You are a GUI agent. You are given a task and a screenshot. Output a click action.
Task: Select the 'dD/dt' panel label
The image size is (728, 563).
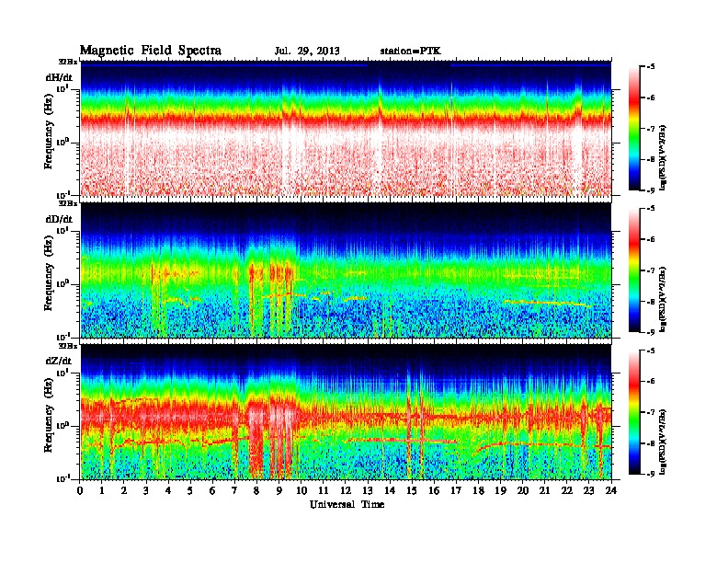(60, 219)
